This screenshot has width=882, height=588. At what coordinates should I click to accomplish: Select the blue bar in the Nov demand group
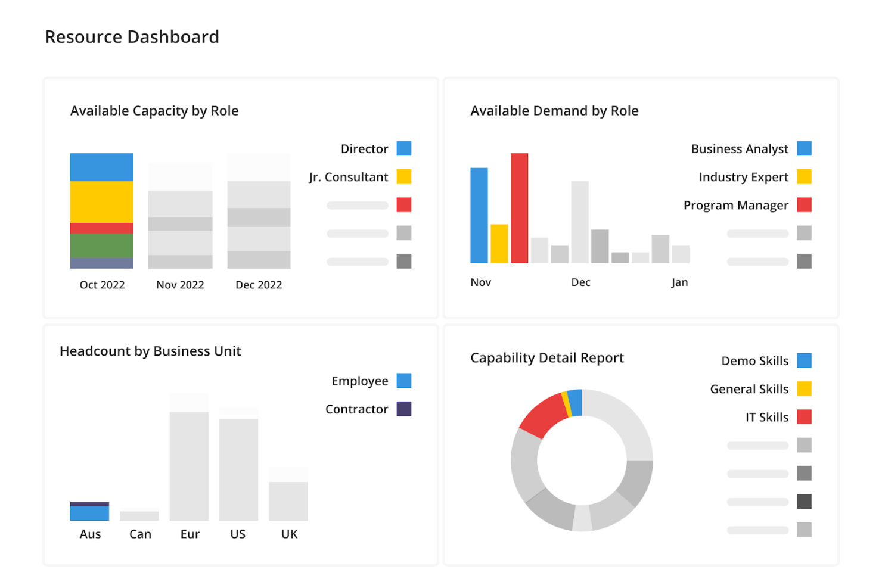pos(479,215)
